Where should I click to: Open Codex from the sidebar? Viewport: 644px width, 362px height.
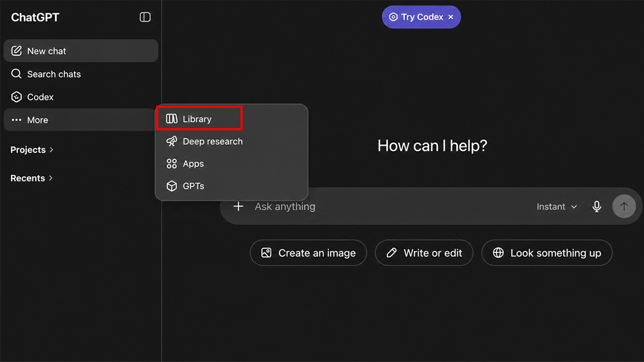click(x=80, y=97)
